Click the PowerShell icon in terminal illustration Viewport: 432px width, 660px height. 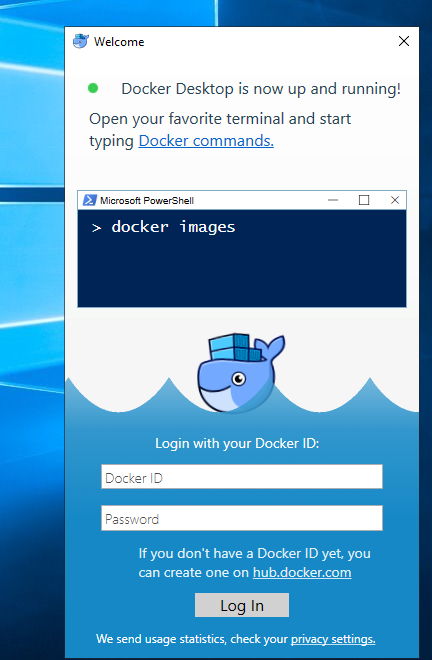89,200
